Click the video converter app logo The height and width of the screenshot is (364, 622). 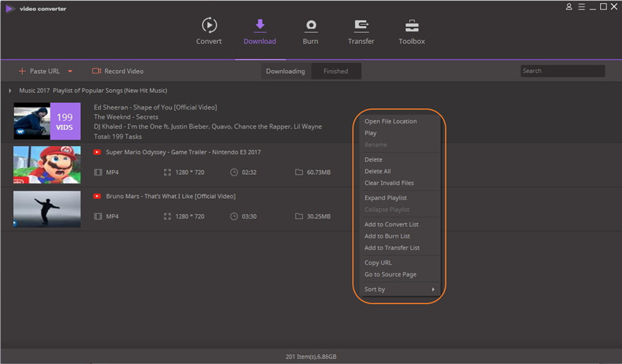click(10, 8)
